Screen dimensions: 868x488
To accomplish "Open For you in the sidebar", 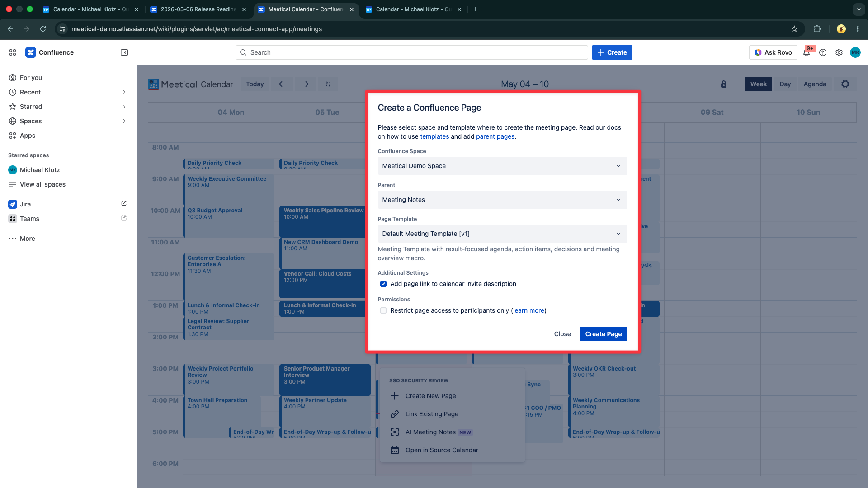I will click(68, 78).
